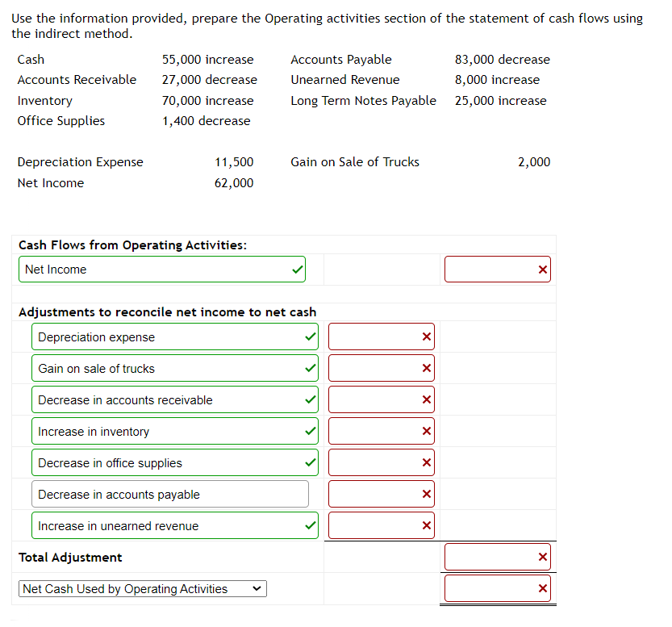This screenshot has height=627, width=672.
Task: Click the red X next to Gain on sale of trucks amount
Action: point(426,368)
